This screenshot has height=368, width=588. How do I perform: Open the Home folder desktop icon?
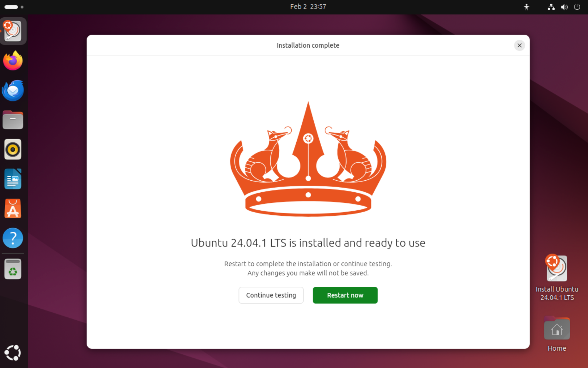click(557, 329)
